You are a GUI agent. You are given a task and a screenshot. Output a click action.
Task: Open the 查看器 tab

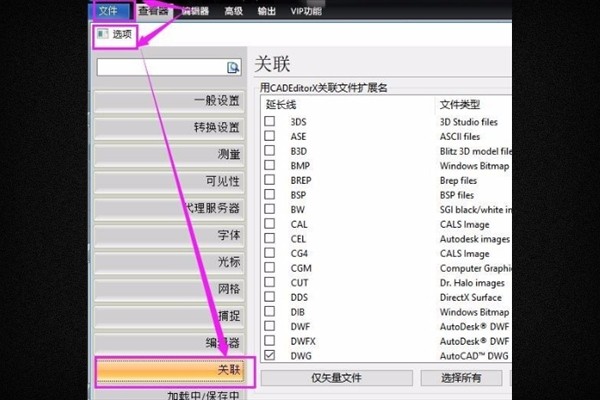click(153, 11)
